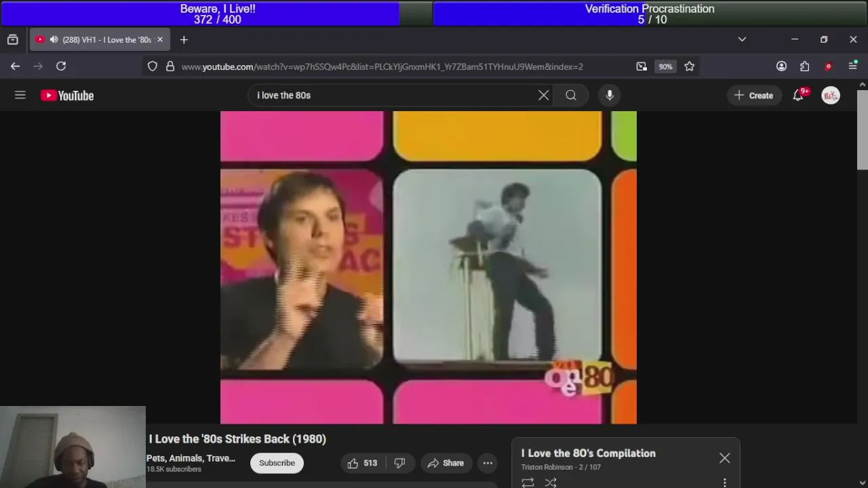Subscribe to the channel
This screenshot has height=488, width=868.
coord(277,463)
